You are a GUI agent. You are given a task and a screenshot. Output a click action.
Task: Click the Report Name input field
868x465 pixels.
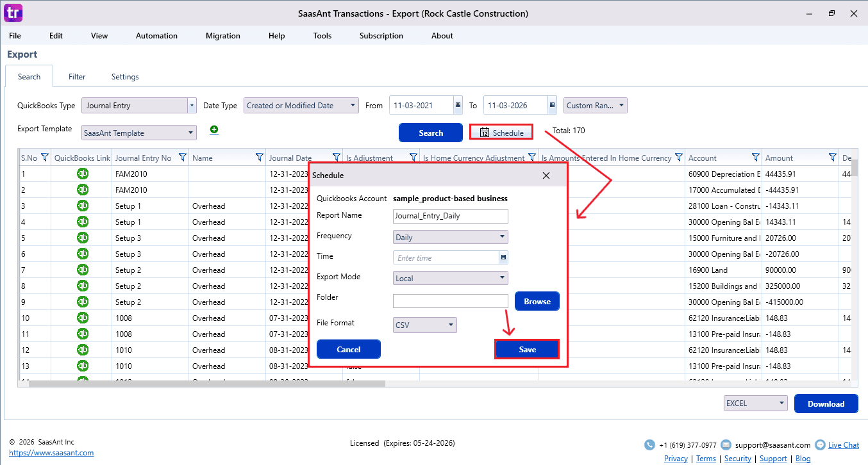coord(451,216)
